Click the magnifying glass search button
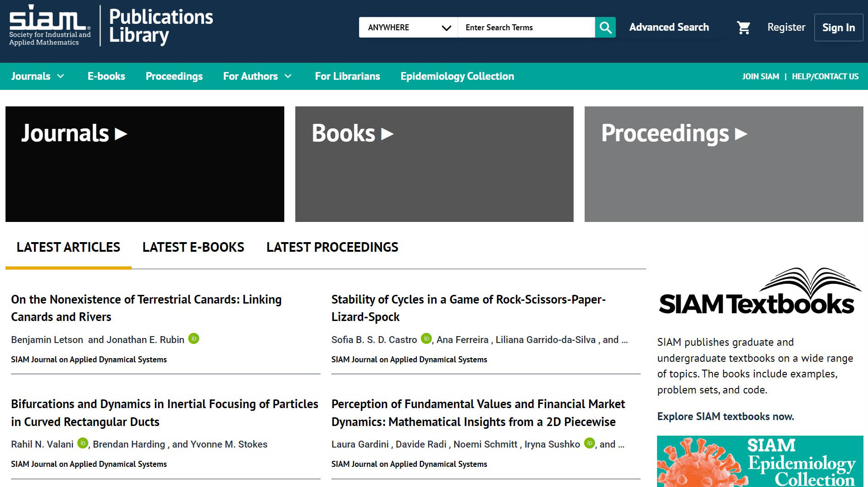 tap(605, 28)
